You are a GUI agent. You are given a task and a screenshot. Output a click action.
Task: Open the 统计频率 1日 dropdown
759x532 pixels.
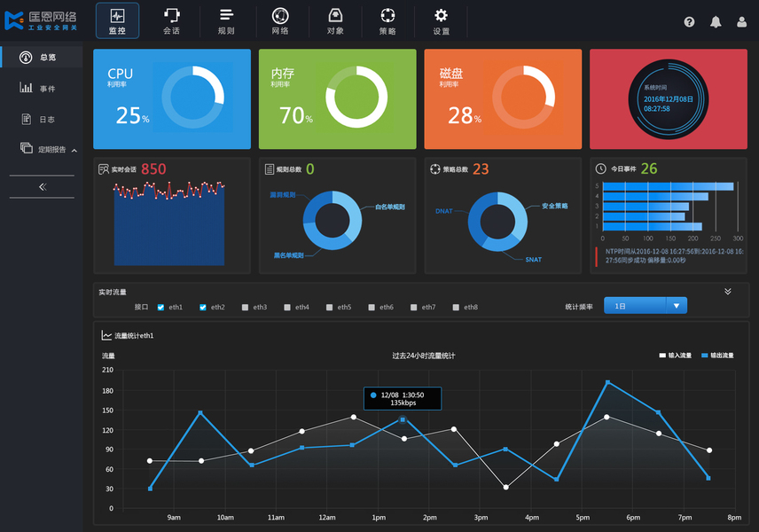pos(646,305)
